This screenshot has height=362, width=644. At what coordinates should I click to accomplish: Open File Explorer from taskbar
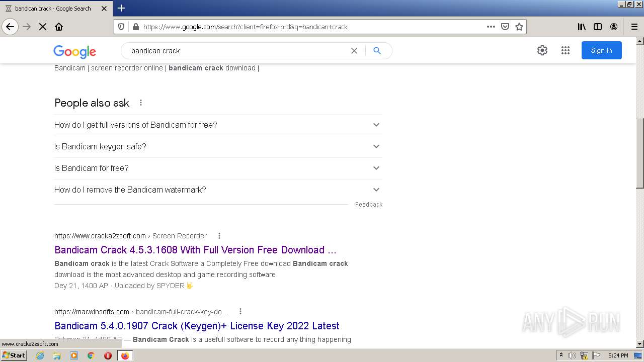pyautogui.click(x=57, y=355)
